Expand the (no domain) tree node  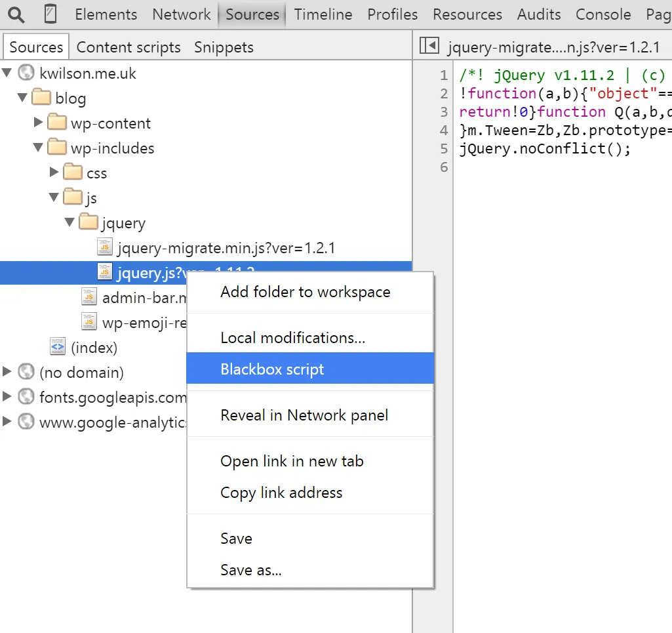tap(7, 372)
